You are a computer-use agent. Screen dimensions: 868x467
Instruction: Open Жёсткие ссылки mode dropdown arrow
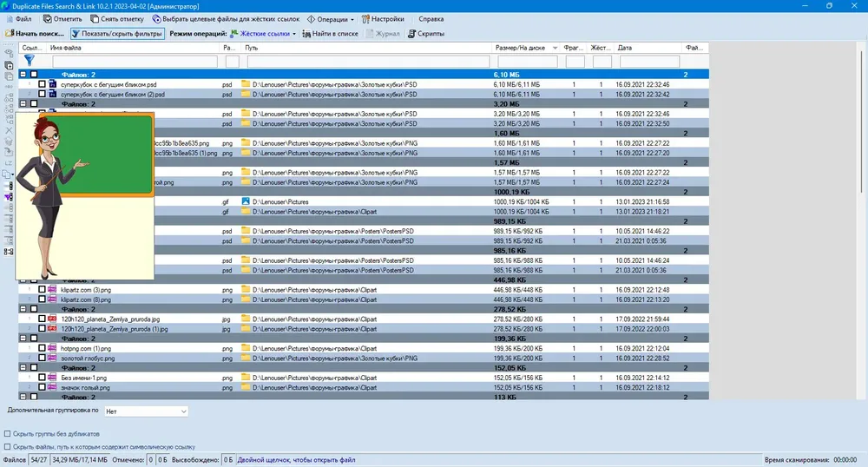tap(294, 34)
